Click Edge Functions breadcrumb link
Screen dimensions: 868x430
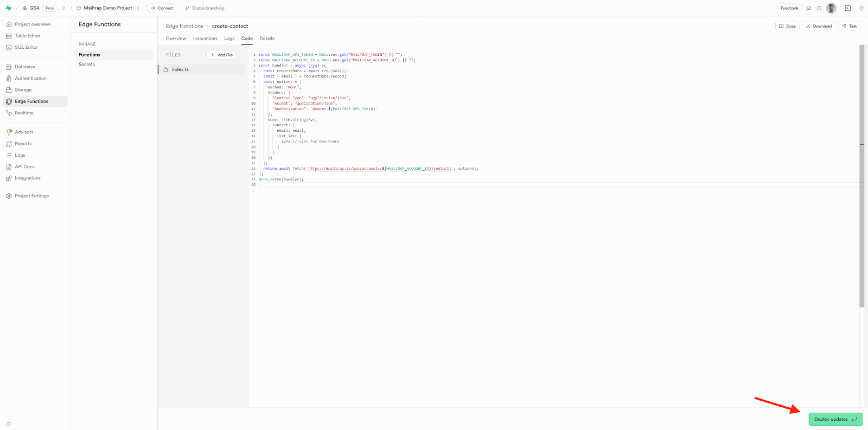tap(184, 26)
